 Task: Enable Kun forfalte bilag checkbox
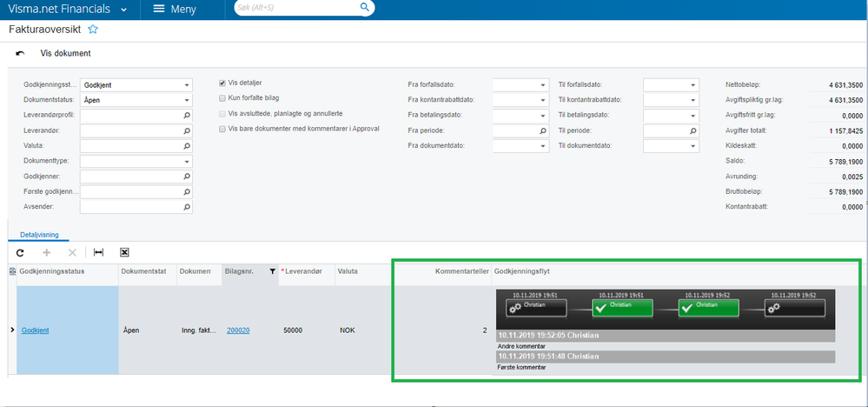222,98
